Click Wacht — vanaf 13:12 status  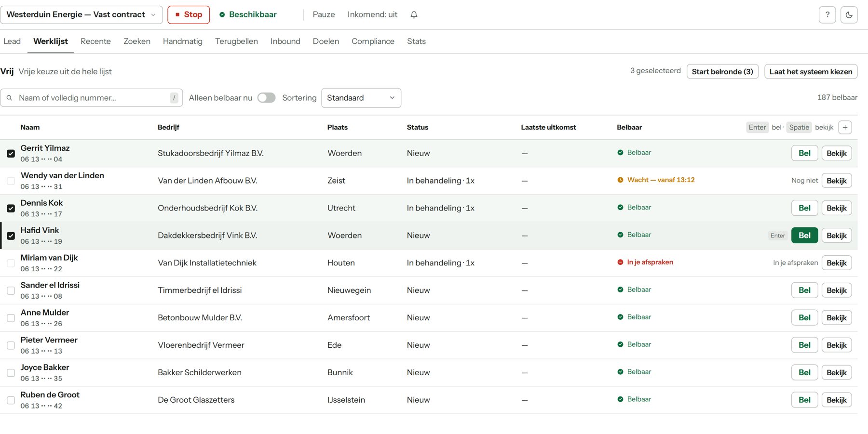(x=656, y=180)
